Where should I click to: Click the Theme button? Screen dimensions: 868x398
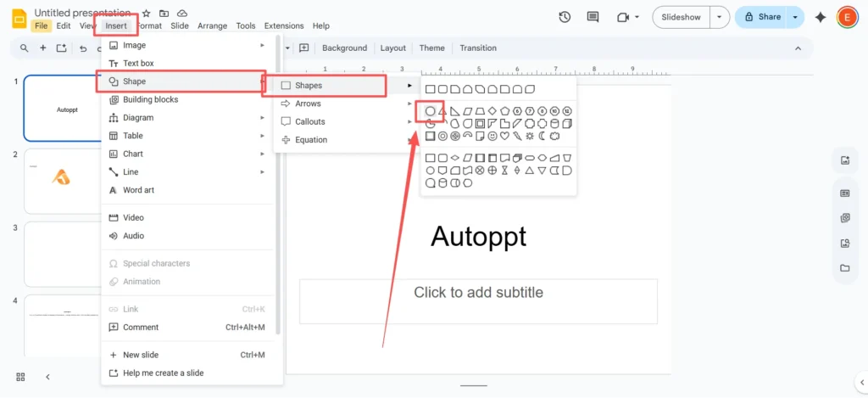point(431,48)
